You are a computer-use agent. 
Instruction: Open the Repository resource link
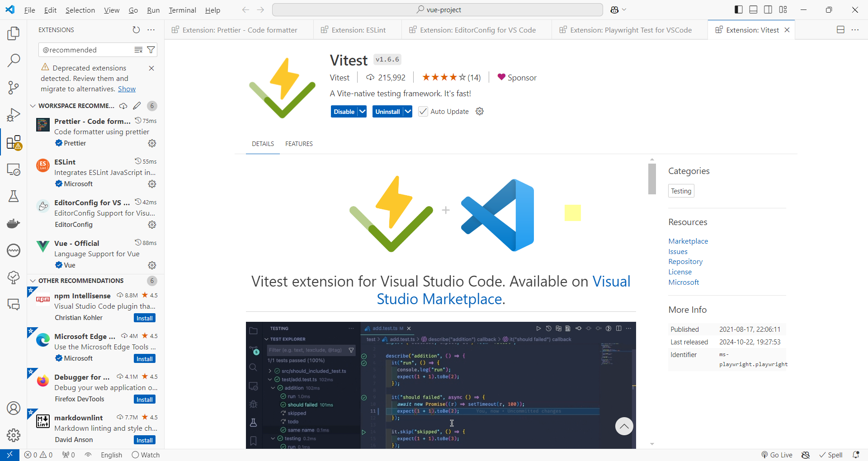tap(685, 262)
